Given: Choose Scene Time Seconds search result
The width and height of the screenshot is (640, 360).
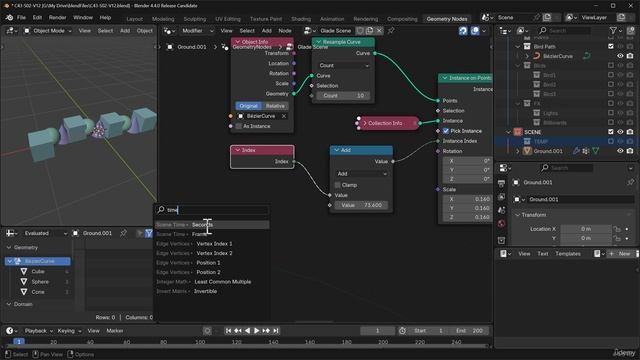Looking at the screenshot, I should point(212,225).
